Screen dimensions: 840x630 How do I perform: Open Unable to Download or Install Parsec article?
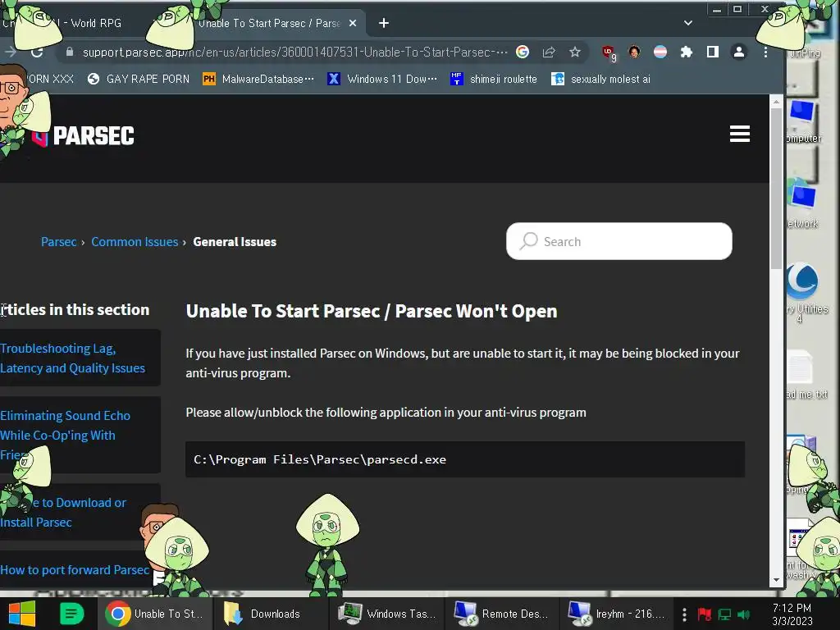pos(63,512)
